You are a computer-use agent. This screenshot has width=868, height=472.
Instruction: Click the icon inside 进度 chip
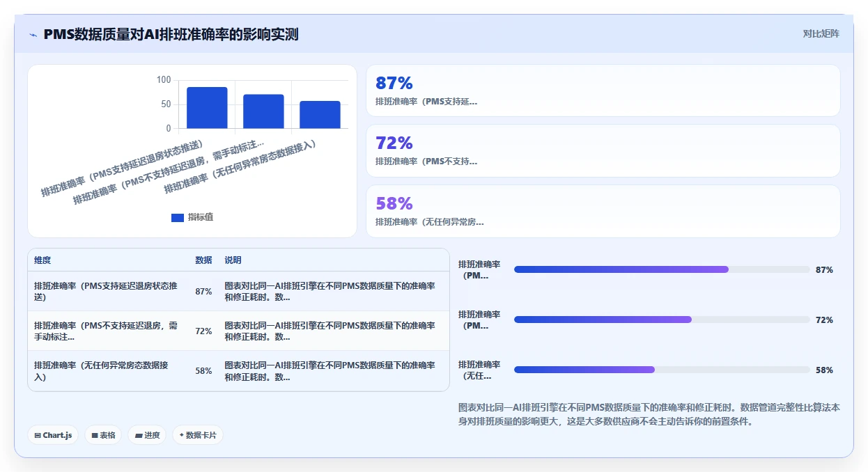coord(139,436)
